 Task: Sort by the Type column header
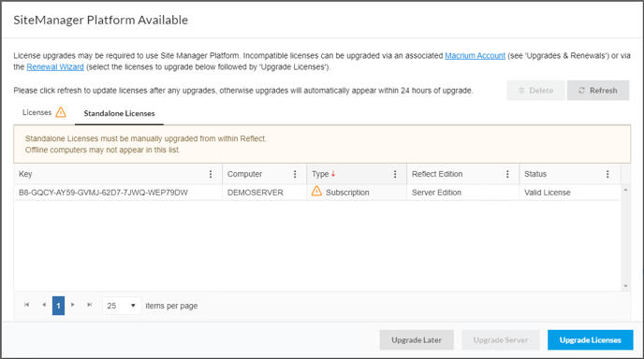pyautogui.click(x=320, y=174)
